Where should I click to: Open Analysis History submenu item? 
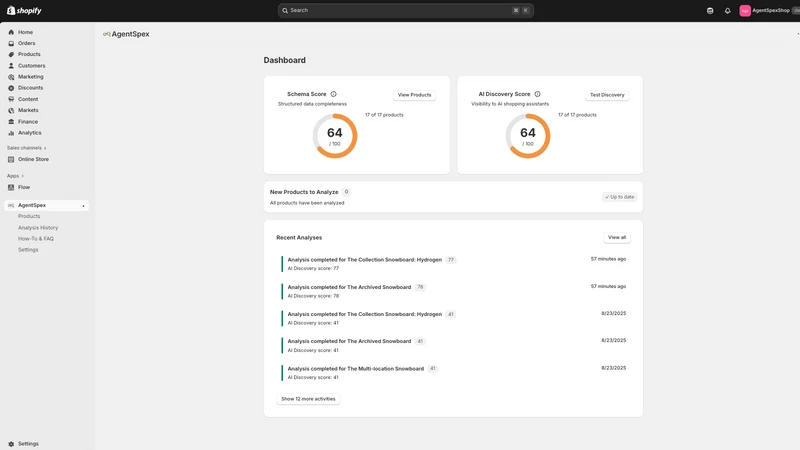click(x=38, y=228)
